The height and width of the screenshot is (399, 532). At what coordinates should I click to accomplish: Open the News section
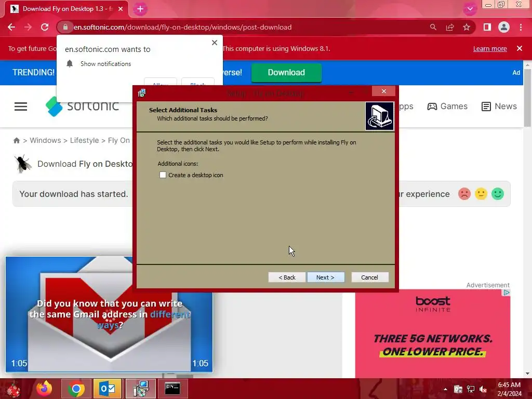pyautogui.click(x=499, y=107)
